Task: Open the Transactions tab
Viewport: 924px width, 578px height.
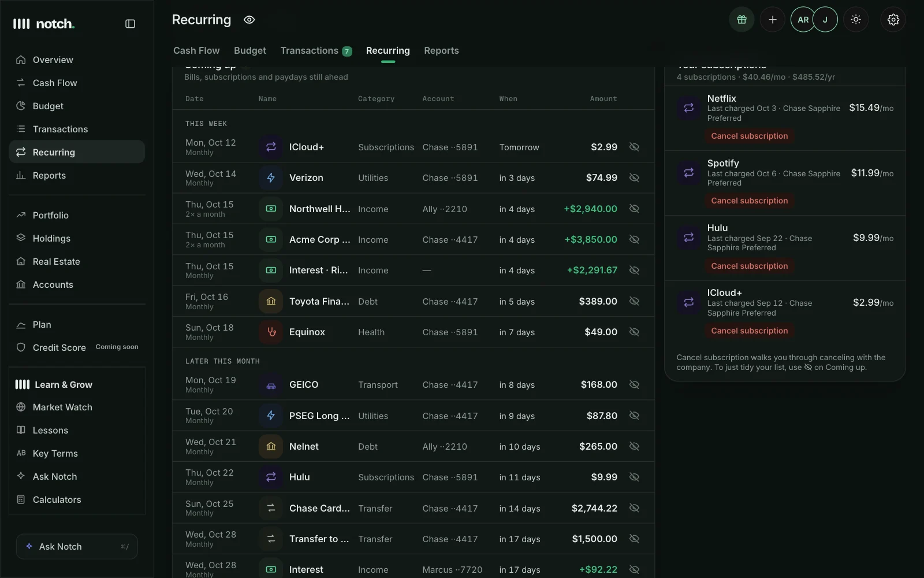Action: [316, 51]
